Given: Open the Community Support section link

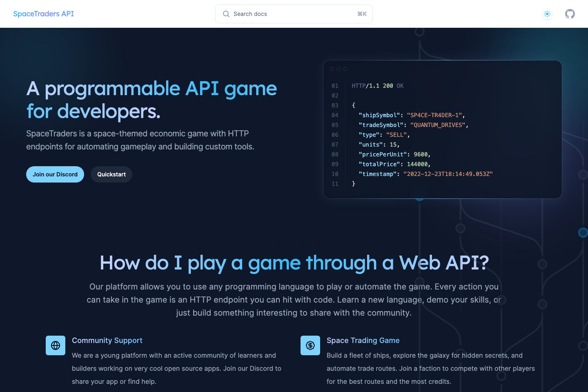Looking at the screenshot, I should pyautogui.click(x=107, y=340).
